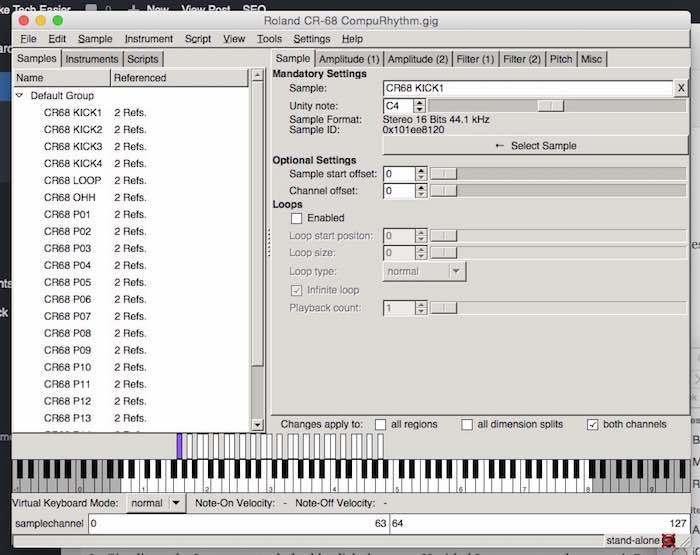Select the CR68 P09 sample
The width and height of the screenshot is (700, 555).
pyautogui.click(x=67, y=350)
